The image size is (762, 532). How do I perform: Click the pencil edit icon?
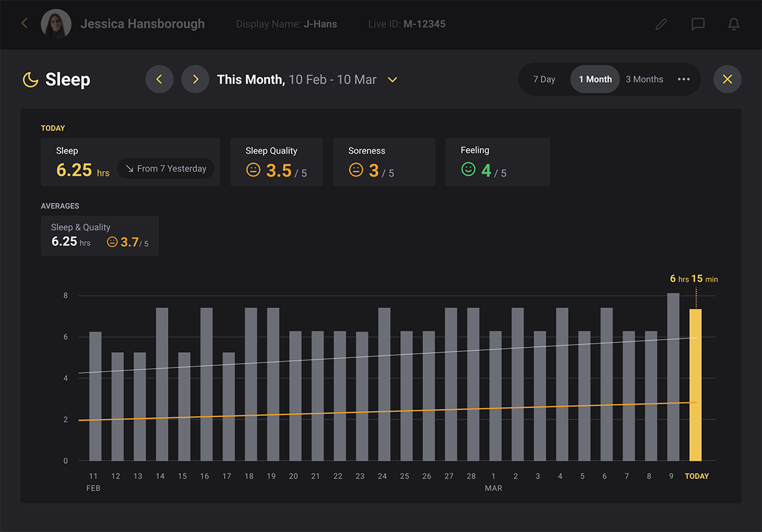pos(661,24)
